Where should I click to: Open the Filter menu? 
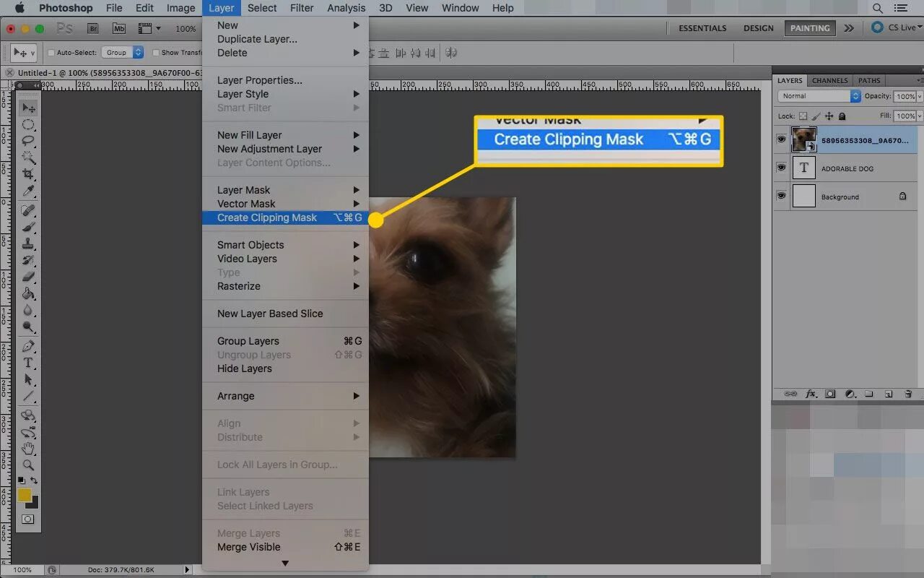pyautogui.click(x=302, y=8)
